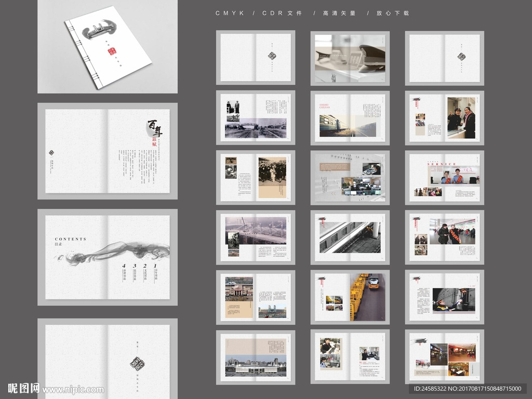The height and width of the screenshot is (399, 532).
Task: Click the red SERVICE heading text
Action: tap(442, 164)
